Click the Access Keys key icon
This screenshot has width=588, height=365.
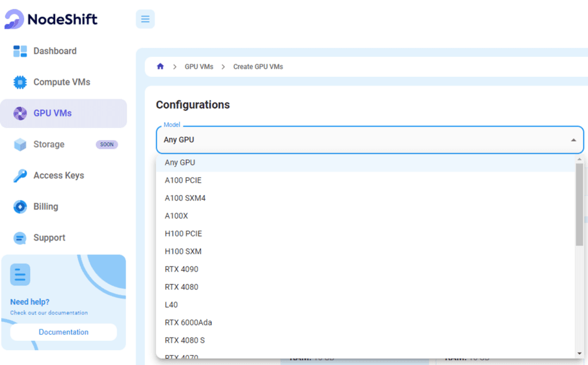pyautogui.click(x=20, y=176)
